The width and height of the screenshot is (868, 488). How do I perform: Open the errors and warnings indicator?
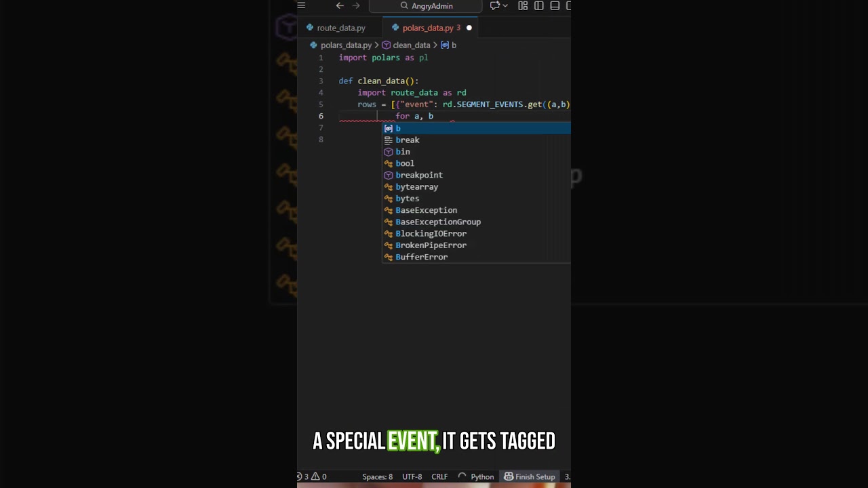pyautogui.click(x=313, y=476)
